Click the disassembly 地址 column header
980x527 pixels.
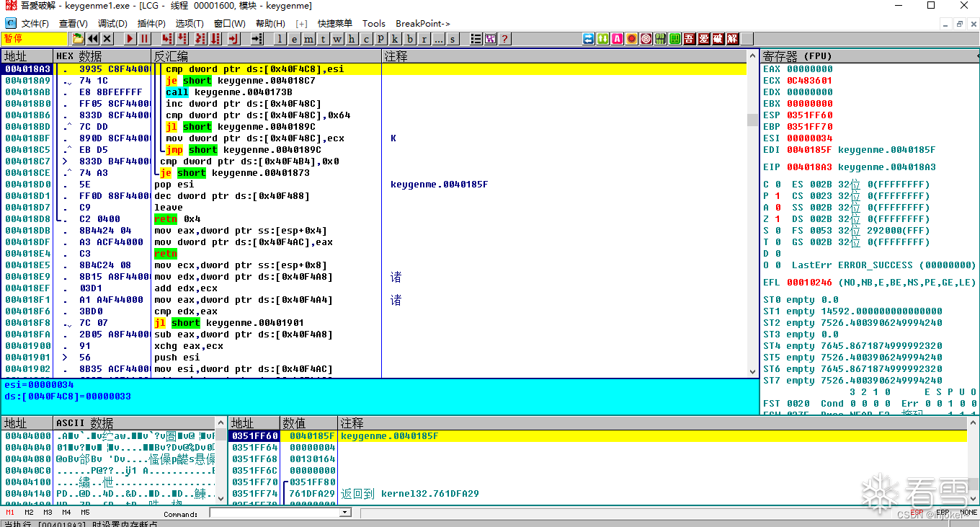pos(27,56)
